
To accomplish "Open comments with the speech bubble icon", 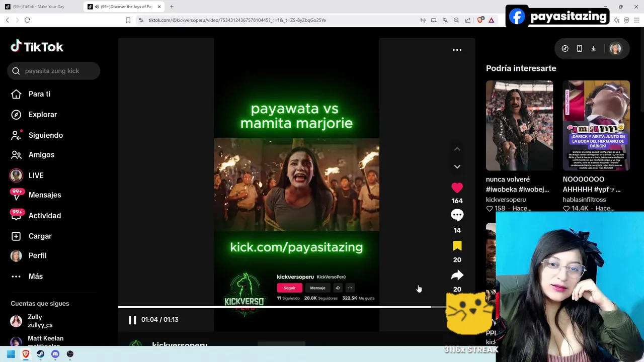I will (x=457, y=215).
